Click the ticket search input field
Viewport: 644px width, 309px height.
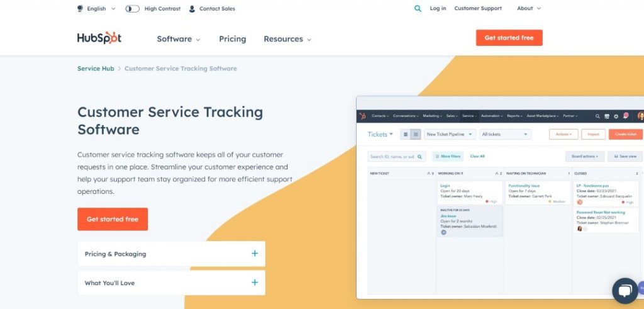click(397, 157)
